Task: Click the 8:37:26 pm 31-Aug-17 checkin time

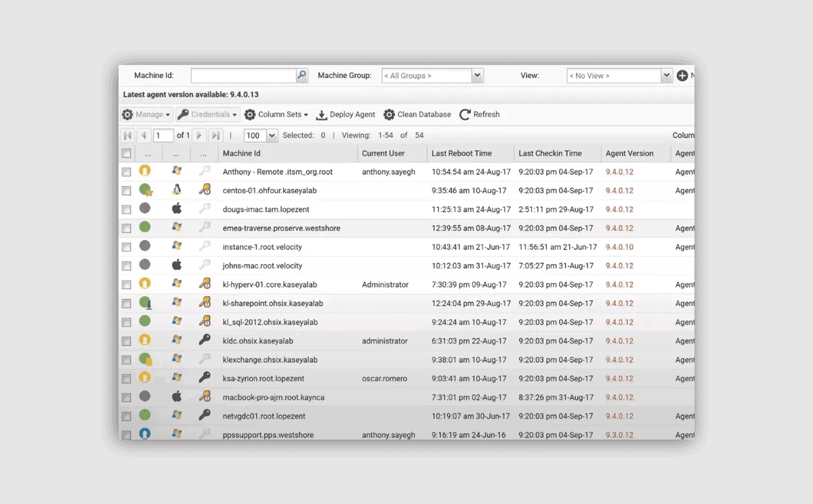Action: click(556, 398)
